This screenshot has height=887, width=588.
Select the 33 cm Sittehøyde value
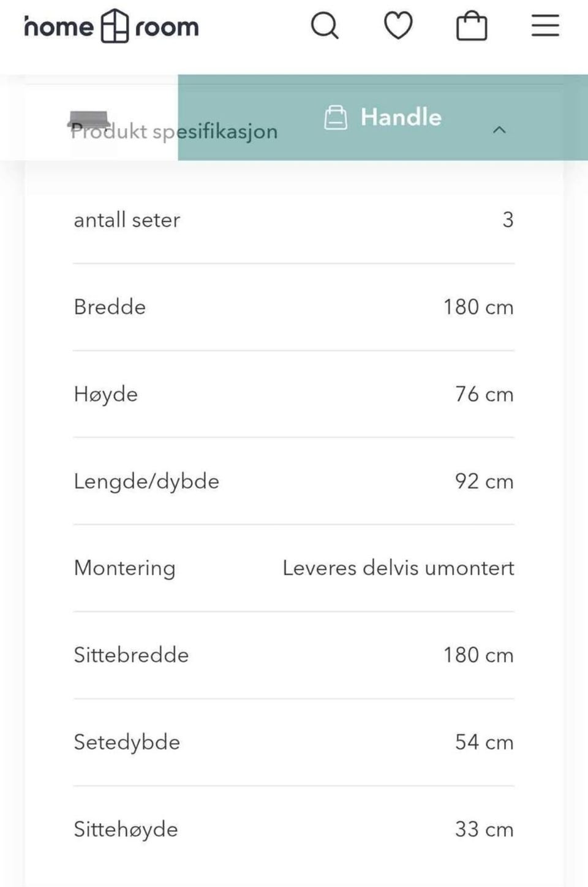tap(484, 829)
